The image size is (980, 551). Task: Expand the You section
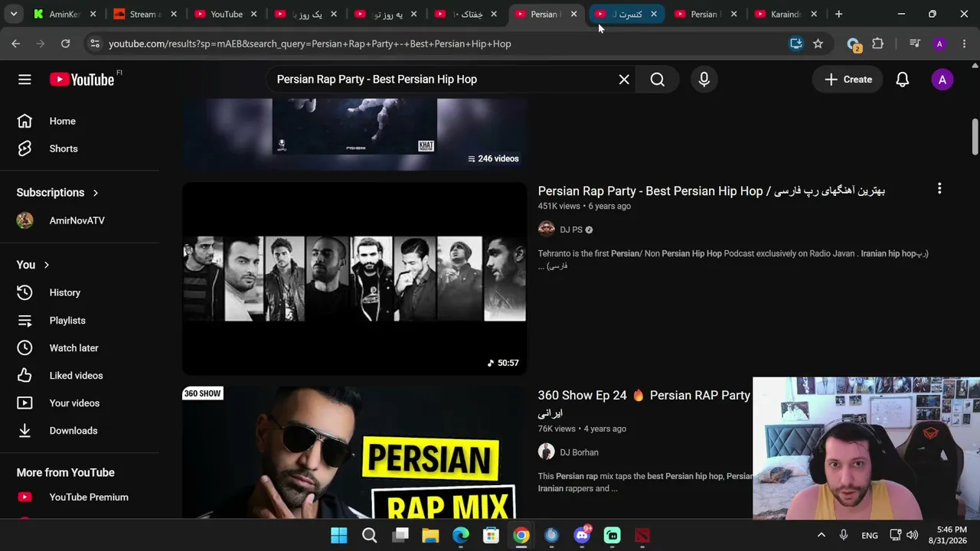[x=34, y=265]
